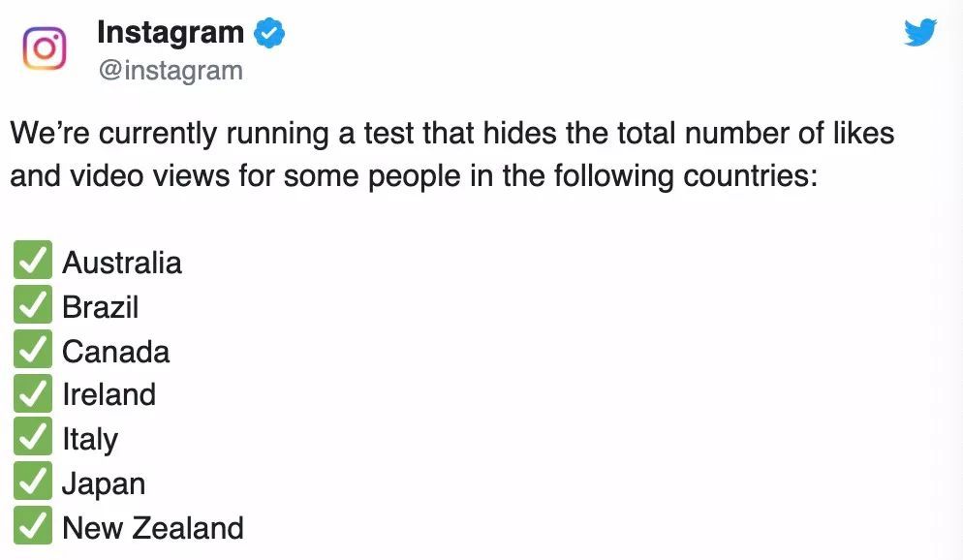Click the green checkmark beside Ireland
Image resolution: width=963 pixels, height=560 pixels.
tap(32, 393)
